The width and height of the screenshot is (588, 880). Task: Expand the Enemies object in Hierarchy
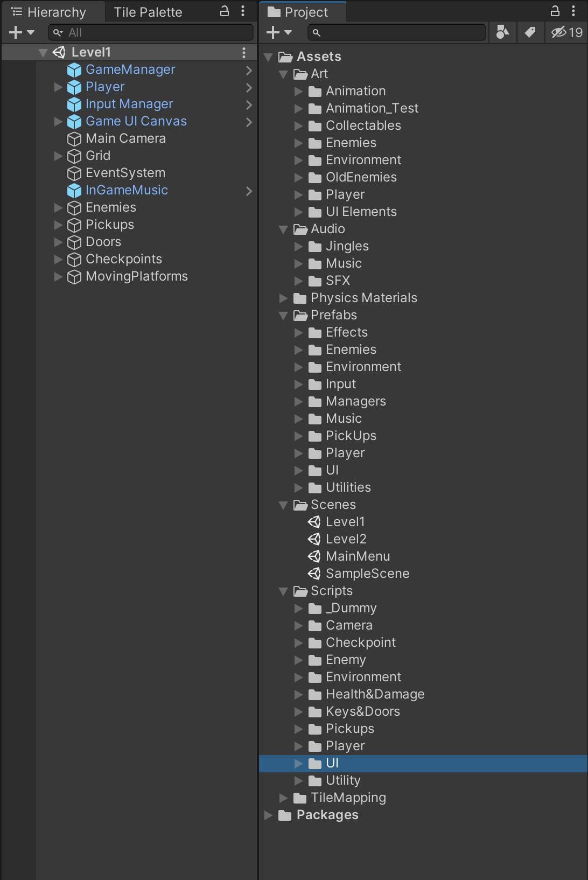point(58,208)
